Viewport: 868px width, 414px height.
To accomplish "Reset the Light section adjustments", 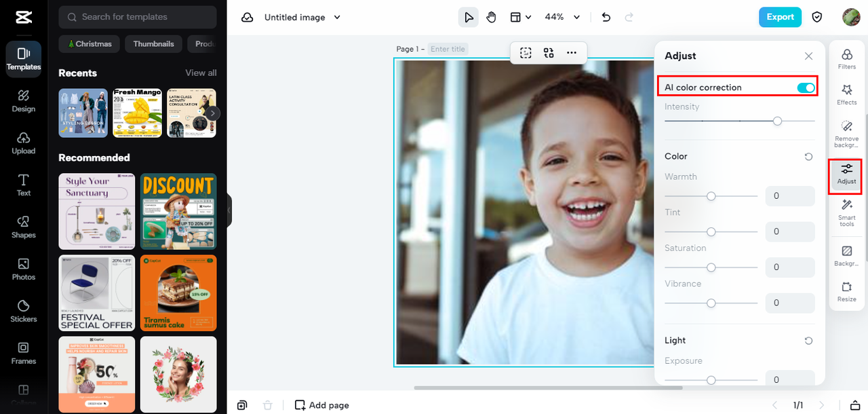I will click(x=808, y=341).
